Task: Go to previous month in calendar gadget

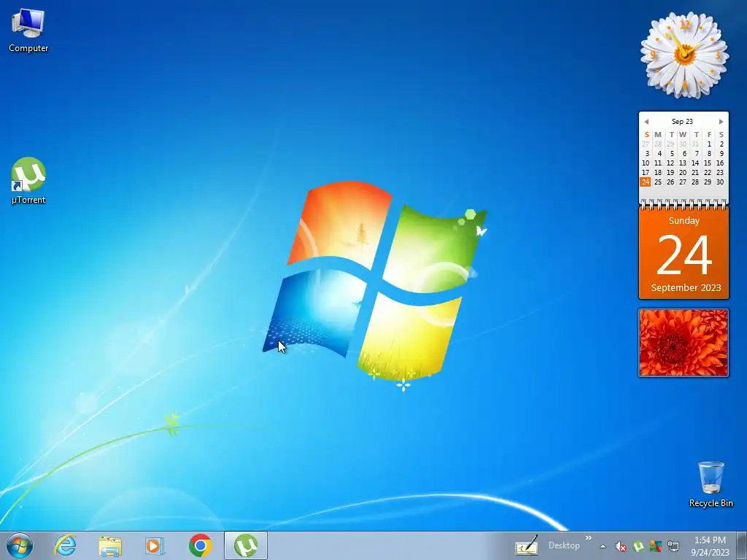Action: [646, 122]
